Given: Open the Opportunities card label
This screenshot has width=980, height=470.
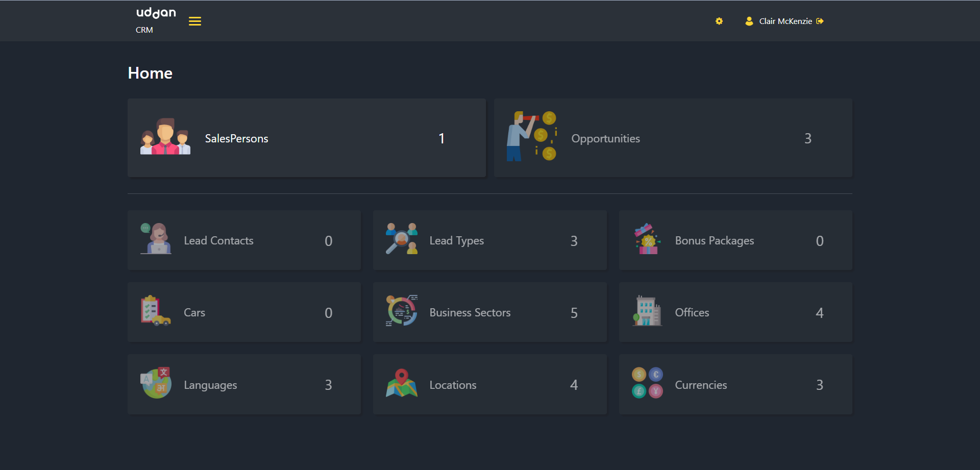Looking at the screenshot, I should 605,138.
